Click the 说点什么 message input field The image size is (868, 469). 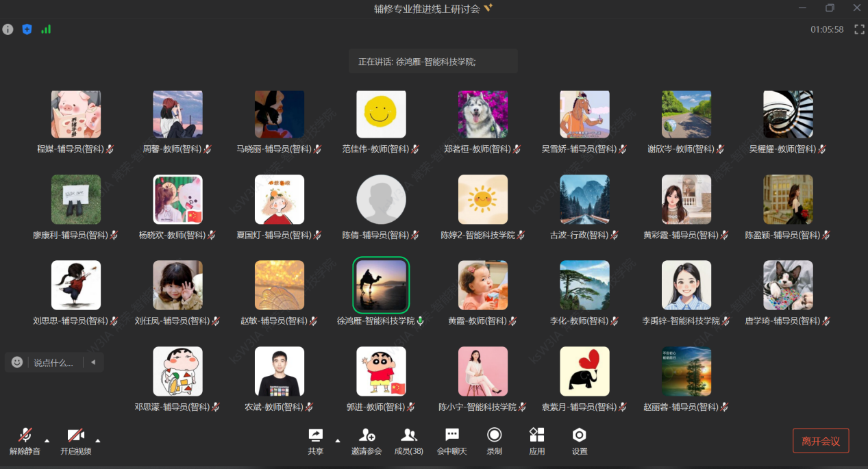53,363
